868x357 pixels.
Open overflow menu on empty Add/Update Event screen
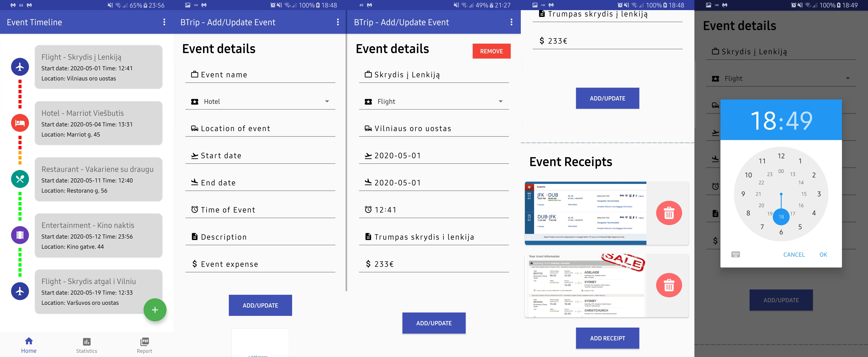pyautogui.click(x=338, y=22)
